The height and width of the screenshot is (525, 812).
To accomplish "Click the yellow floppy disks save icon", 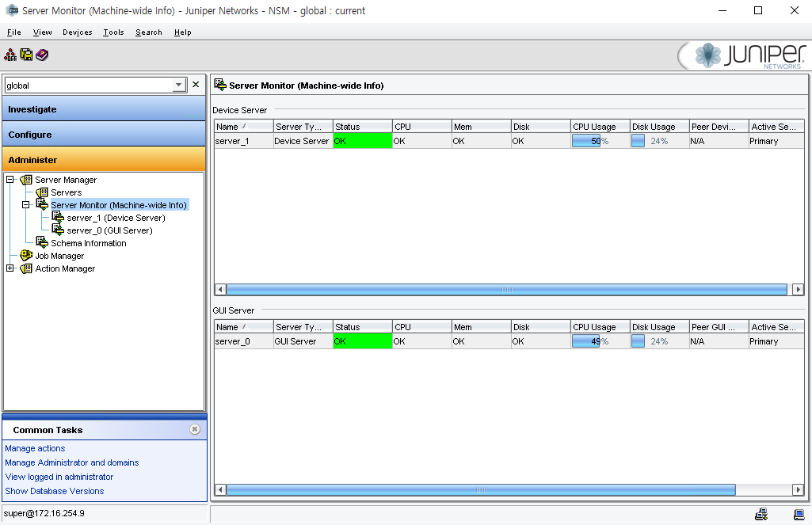I will [x=26, y=55].
